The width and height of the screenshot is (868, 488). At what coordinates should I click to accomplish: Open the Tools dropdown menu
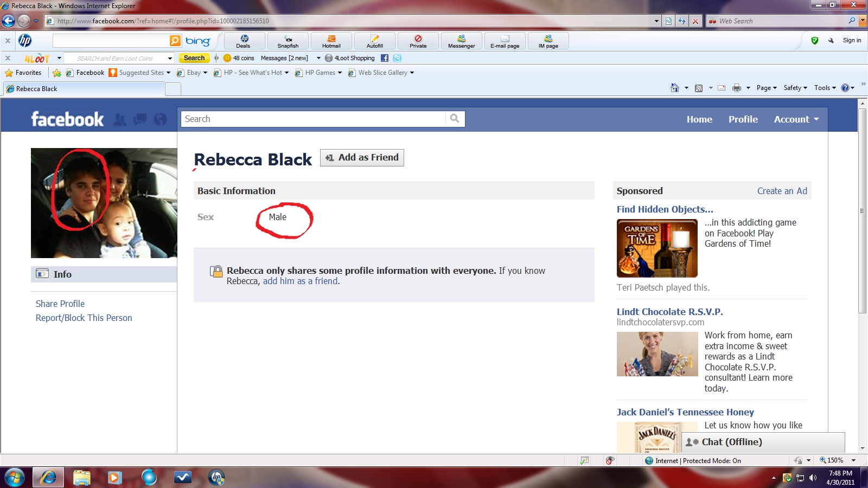tap(825, 87)
